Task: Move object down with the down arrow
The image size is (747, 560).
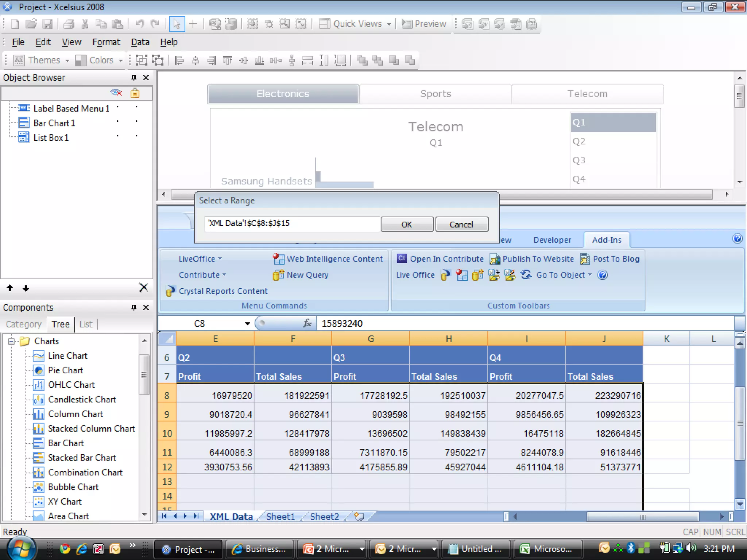Action: coord(26,288)
